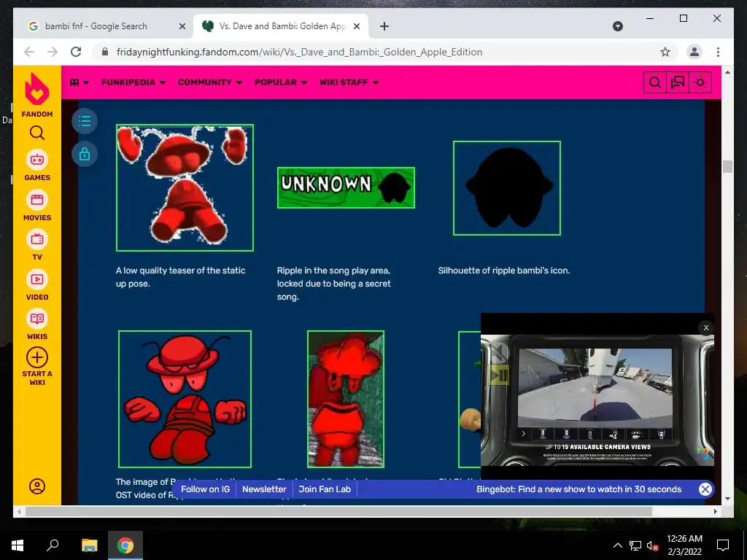Open wiki search in pink header

[655, 82]
